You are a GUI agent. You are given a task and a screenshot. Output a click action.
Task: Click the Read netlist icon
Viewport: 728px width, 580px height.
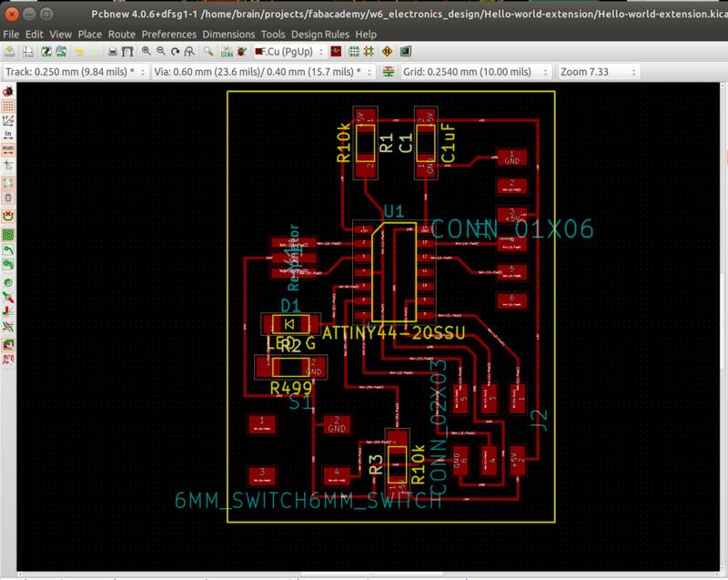click(x=225, y=52)
